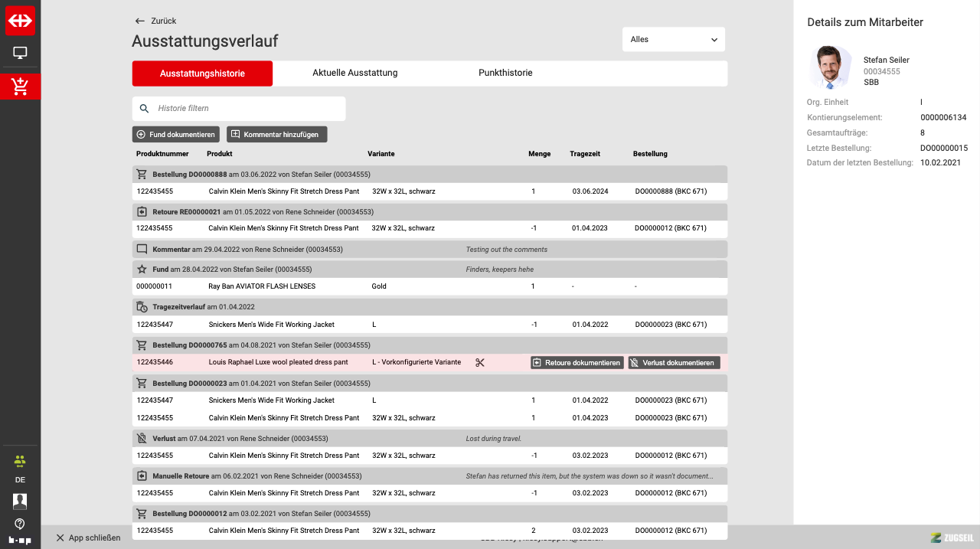Click the b-op logo at sidebar bottom
This screenshot has height=549, width=980.
(x=20, y=541)
